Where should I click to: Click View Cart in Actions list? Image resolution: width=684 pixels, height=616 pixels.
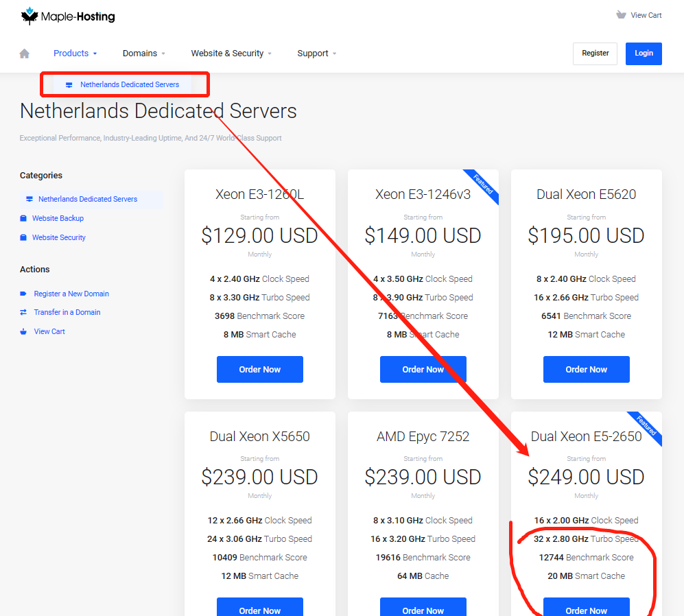pyautogui.click(x=49, y=331)
